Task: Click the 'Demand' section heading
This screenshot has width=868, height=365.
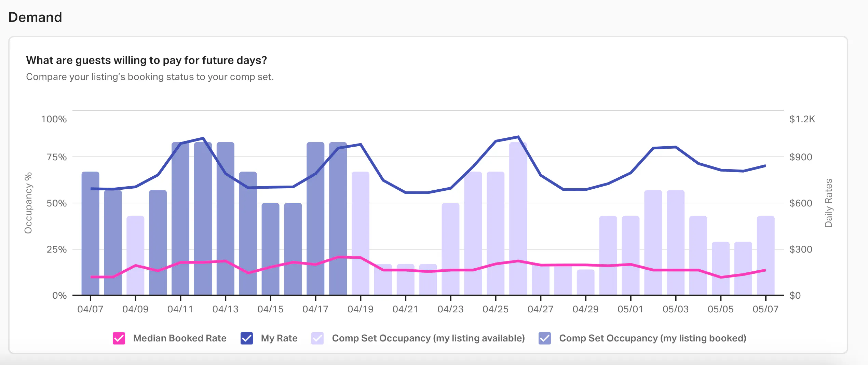Action: click(x=35, y=17)
